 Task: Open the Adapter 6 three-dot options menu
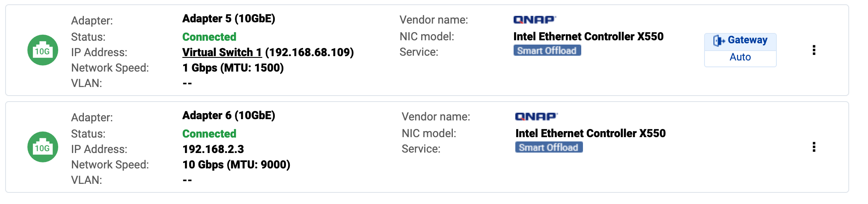[814, 147]
